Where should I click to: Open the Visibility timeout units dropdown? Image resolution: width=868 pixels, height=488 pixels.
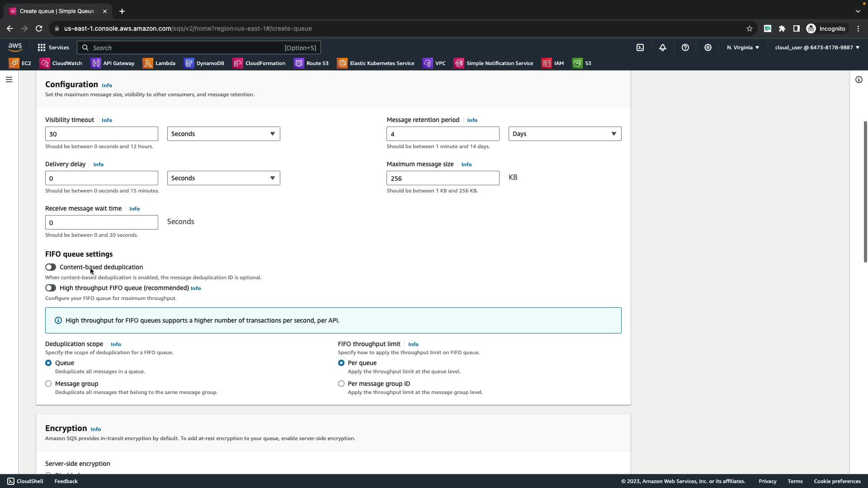223,134
